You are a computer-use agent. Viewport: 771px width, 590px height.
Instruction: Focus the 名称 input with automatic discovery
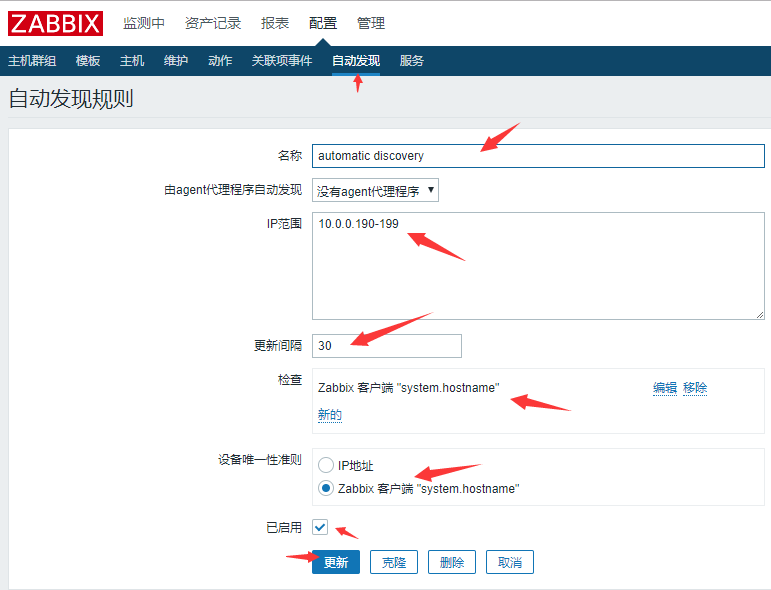coord(538,156)
